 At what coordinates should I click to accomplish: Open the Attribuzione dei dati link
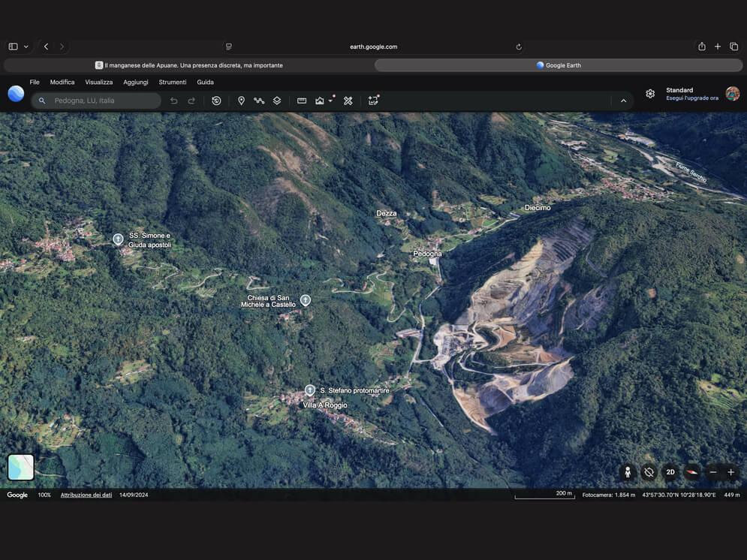click(86, 495)
